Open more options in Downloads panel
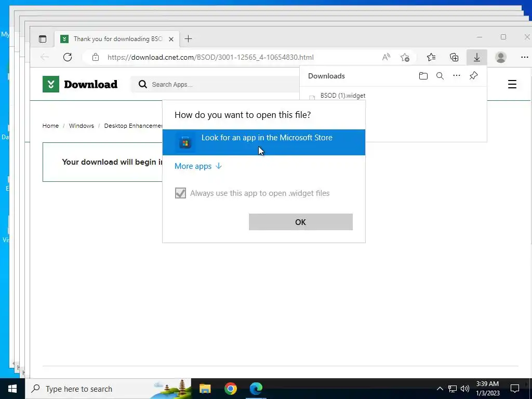The height and width of the screenshot is (399, 532). 457,75
